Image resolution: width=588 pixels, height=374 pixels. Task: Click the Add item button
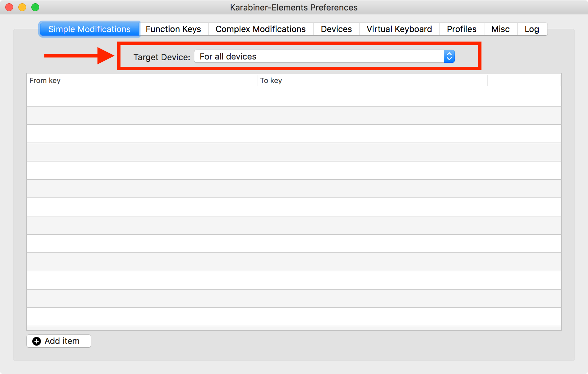tap(59, 341)
